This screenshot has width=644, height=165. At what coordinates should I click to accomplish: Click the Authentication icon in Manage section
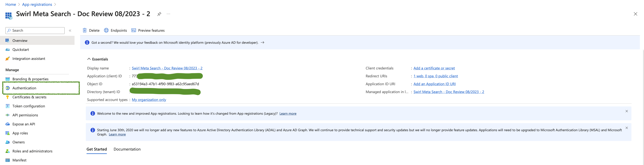click(x=8, y=88)
